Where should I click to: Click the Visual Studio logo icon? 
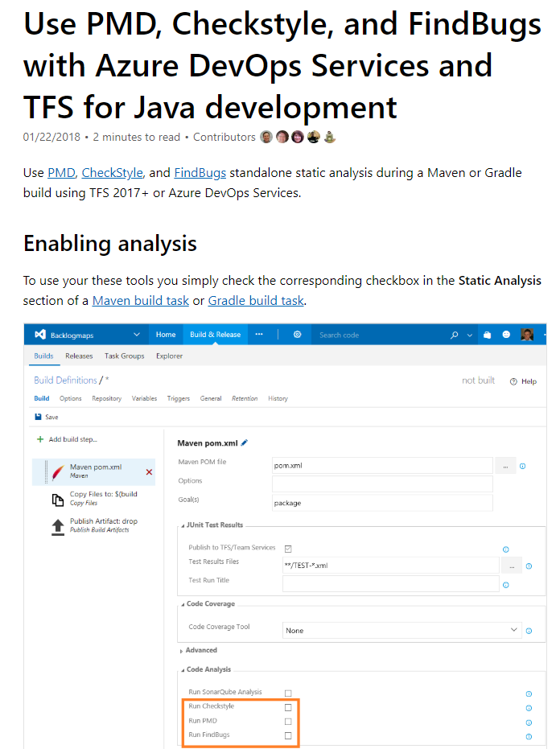coord(40,335)
